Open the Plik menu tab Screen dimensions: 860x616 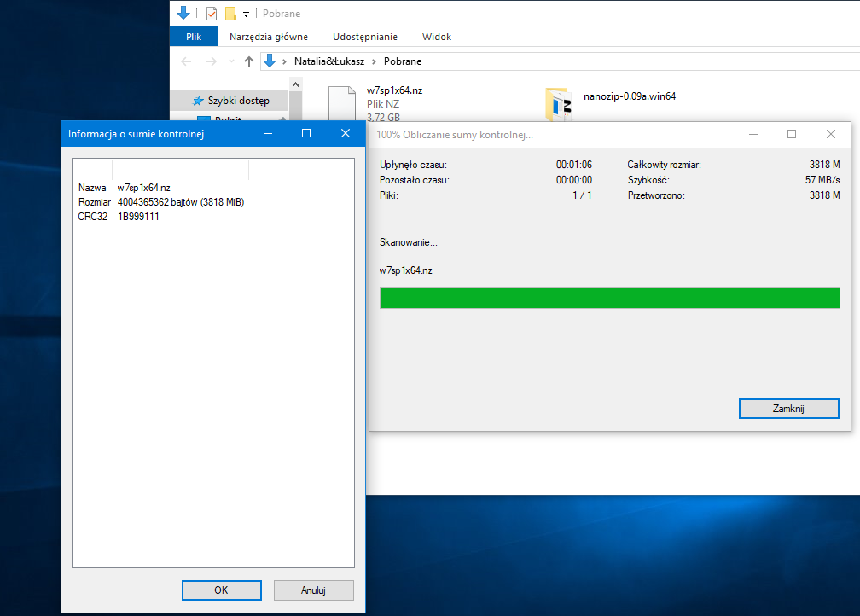(x=192, y=37)
